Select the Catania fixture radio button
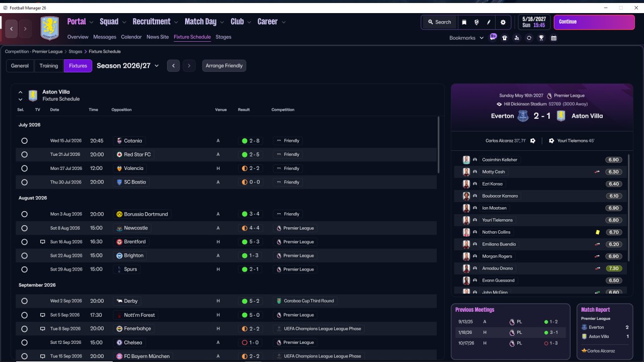The image size is (644, 362). (x=24, y=141)
